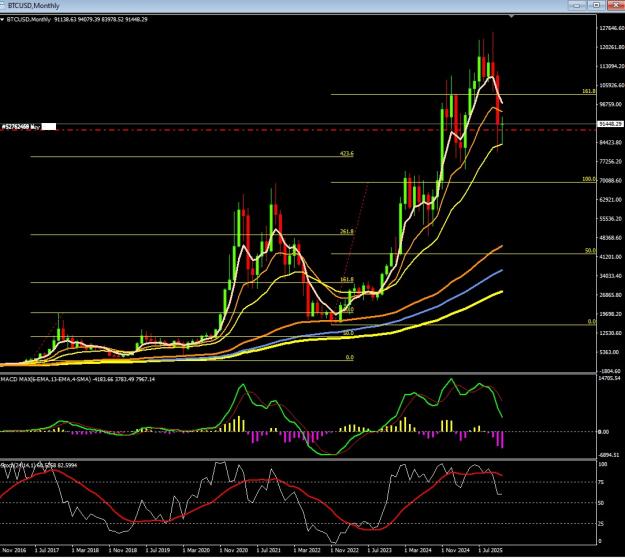This screenshot has width=625, height=558.
Task: Minimize the BTCUSD,Monthly chart window
Action: pyautogui.click(x=577, y=5)
